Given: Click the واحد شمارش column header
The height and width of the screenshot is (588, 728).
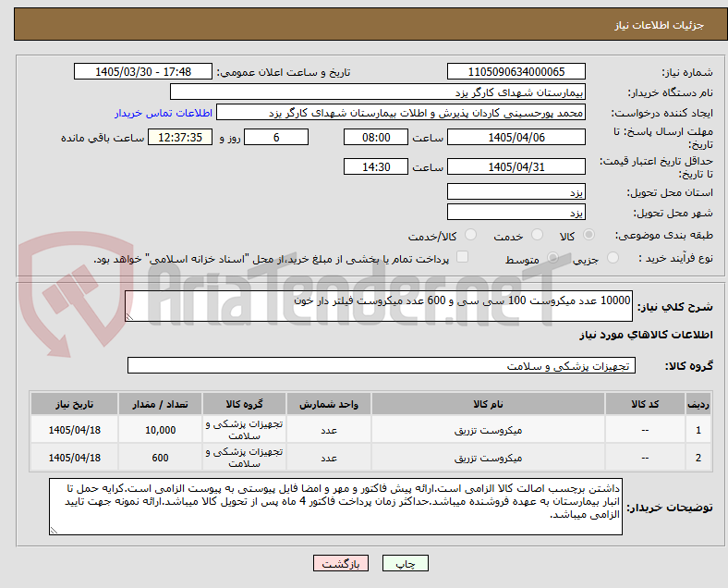Looking at the screenshot, I should [x=329, y=404].
